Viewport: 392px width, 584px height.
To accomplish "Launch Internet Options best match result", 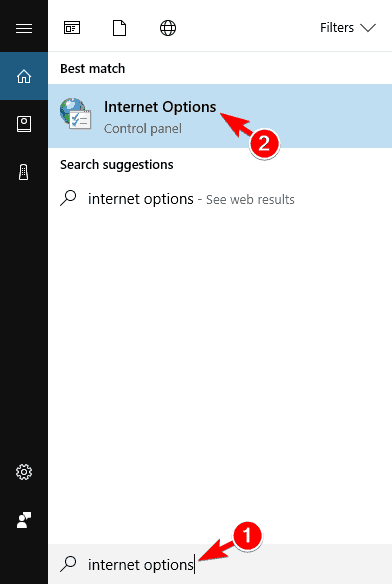I will pos(220,116).
